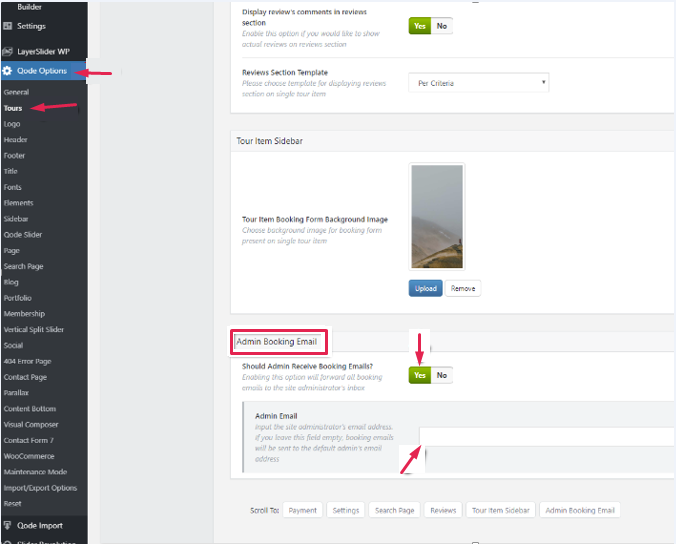The height and width of the screenshot is (544, 676).
Task: Open Tours in the Qode Options submenu
Action: pyautogui.click(x=13, y=108)
